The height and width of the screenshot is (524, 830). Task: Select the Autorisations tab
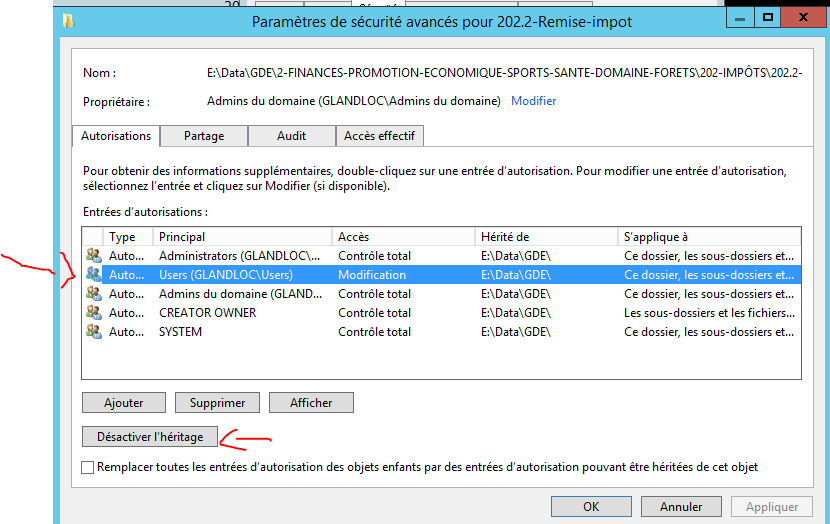(x=116, y=135)
